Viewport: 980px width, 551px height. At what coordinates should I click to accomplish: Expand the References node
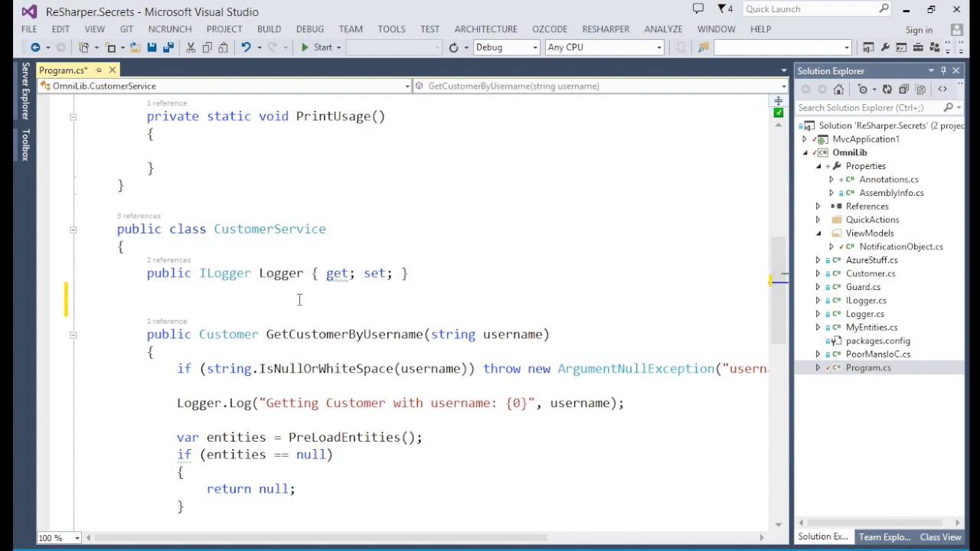818,207
